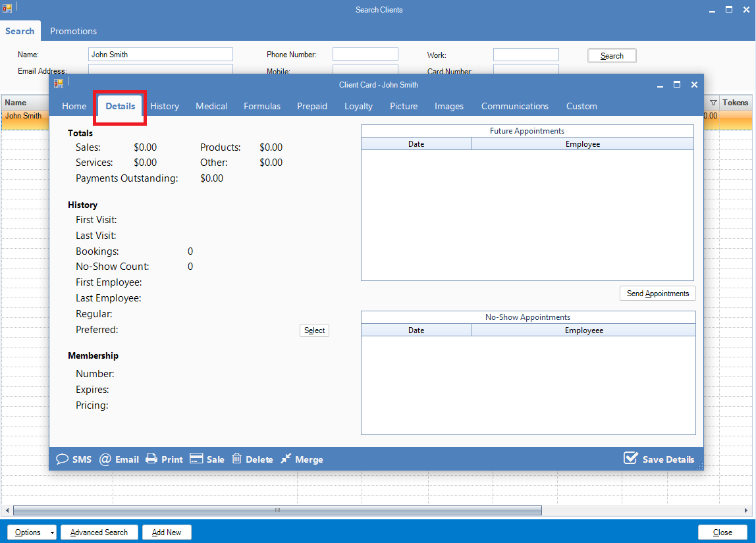
Task: Click the Add New button
Action: pyautogui.click(x=166, y=532)
